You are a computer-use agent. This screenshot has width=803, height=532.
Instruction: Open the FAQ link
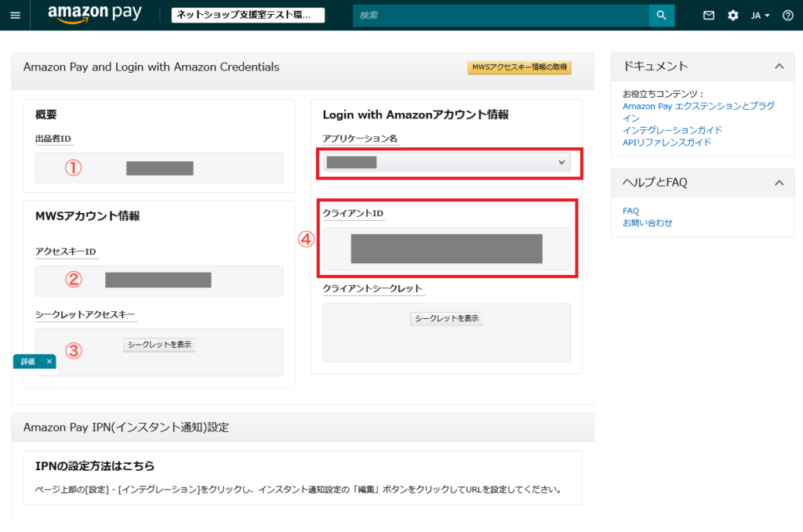coord(630,211)
